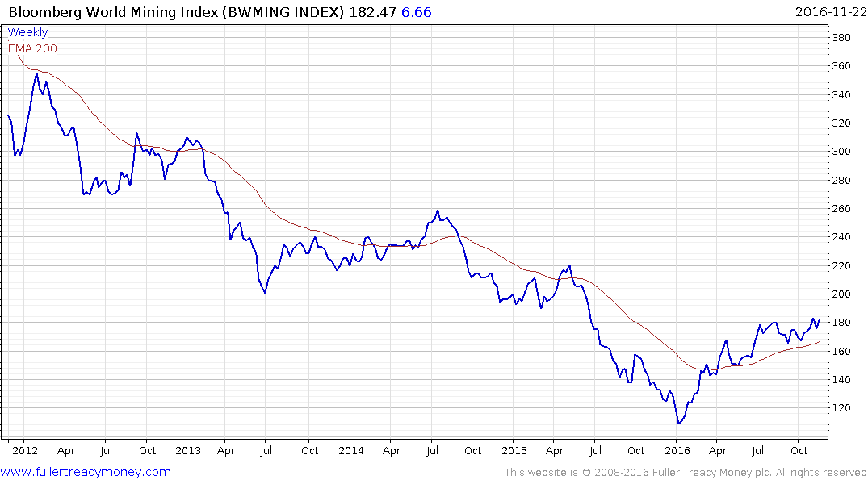The height and width of the screenshot is (484, 868).
Task: Click the 2012 x-axis label
Action: pyautogui.click(x=25, y=450)
